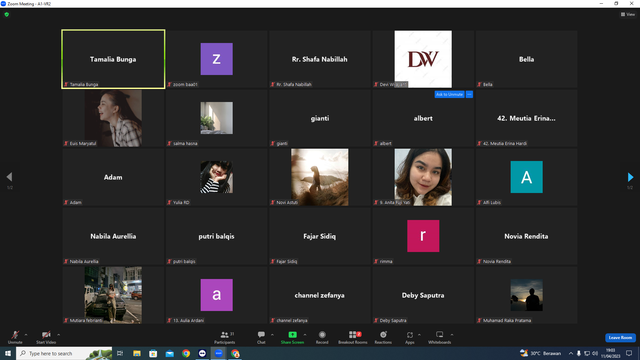The height and width of the screenshot is (360, 640).
Task: Click the Bella participant tile
Action: coord(526,59)
